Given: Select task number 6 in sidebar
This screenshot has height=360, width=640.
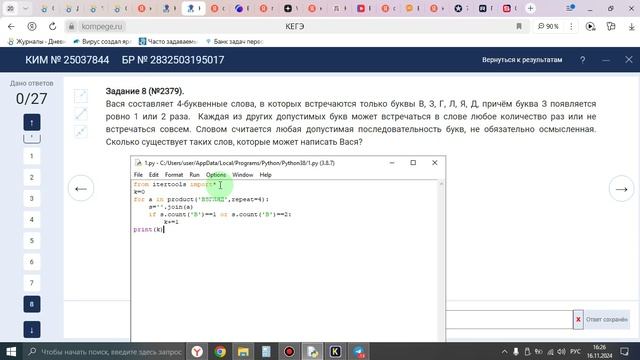Looking at the screenshot, I should click(32, 262).
